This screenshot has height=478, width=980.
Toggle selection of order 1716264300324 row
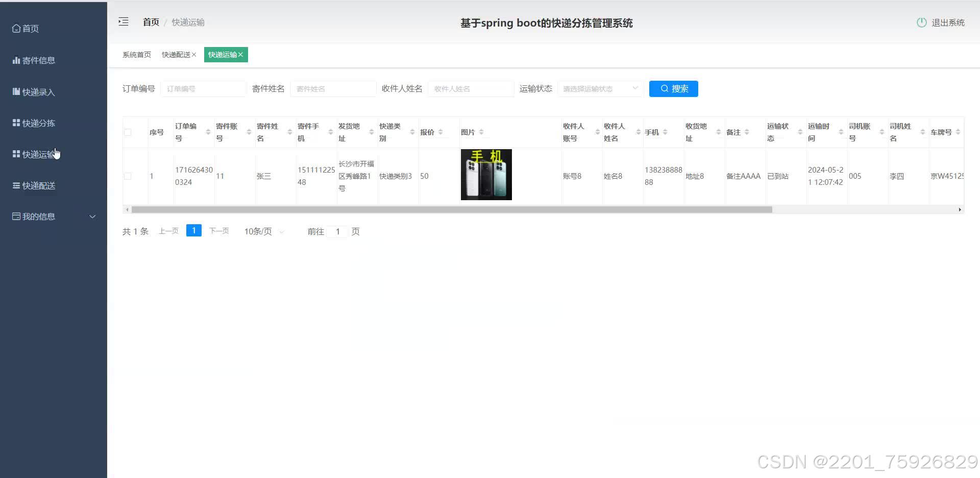[x=128, y=176]
